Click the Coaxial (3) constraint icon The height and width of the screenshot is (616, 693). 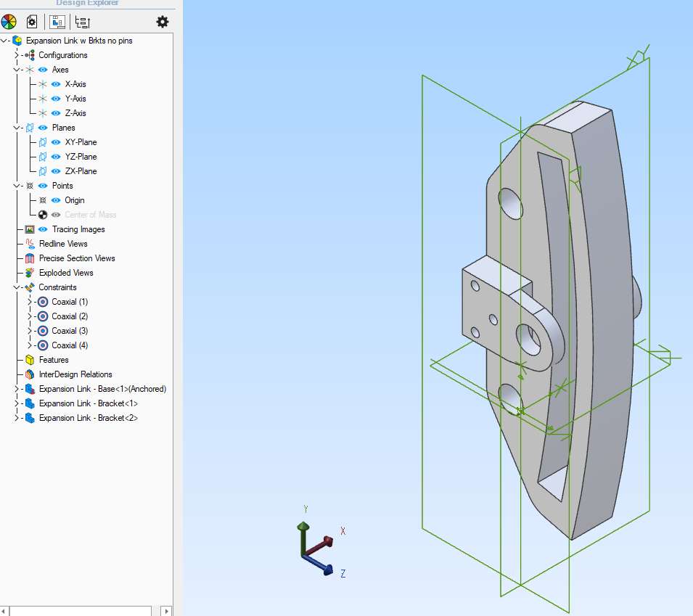click(x=43, y=331)
